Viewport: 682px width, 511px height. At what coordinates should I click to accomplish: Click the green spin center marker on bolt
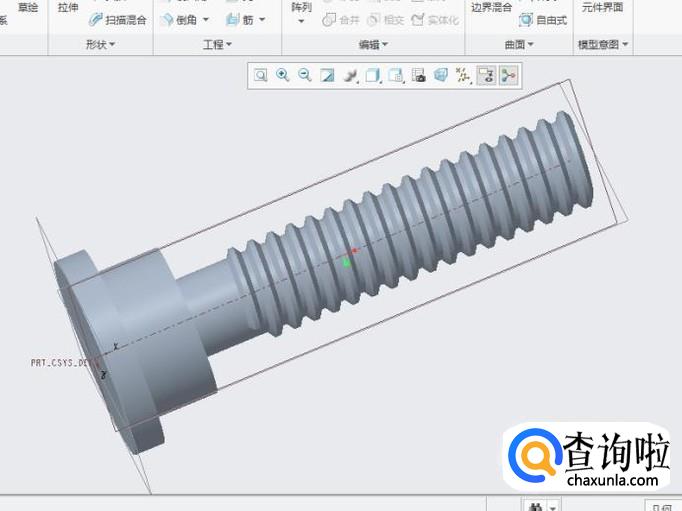click(x=347, y=263)
